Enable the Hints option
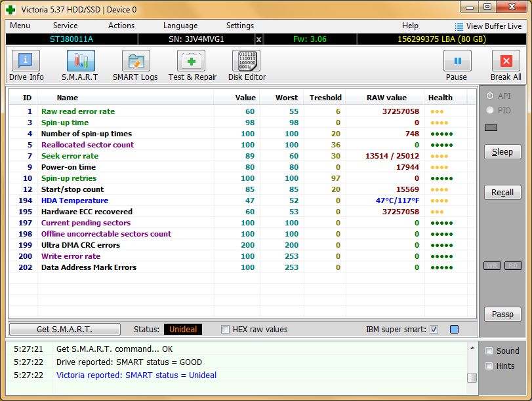This screenshot has height=401, width=532. (x=489, y=366)
